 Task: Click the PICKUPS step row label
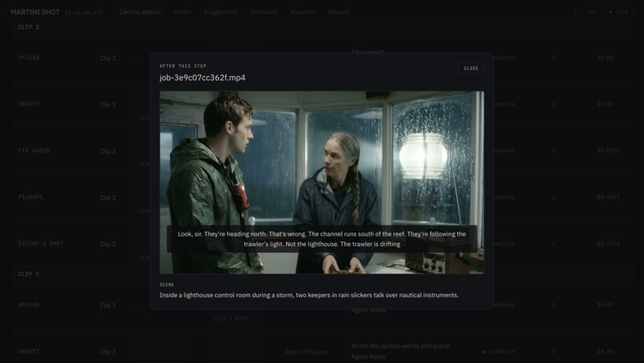(x=30, y=197)
